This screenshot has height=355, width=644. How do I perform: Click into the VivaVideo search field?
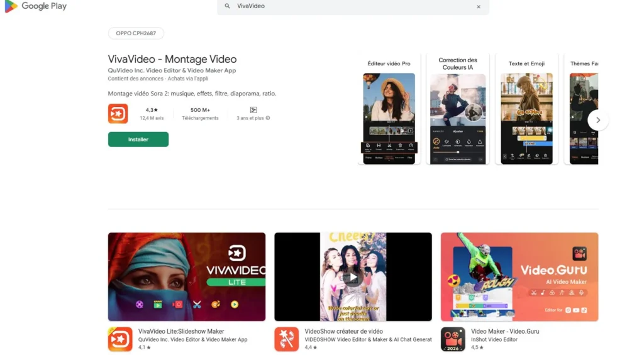353,6
